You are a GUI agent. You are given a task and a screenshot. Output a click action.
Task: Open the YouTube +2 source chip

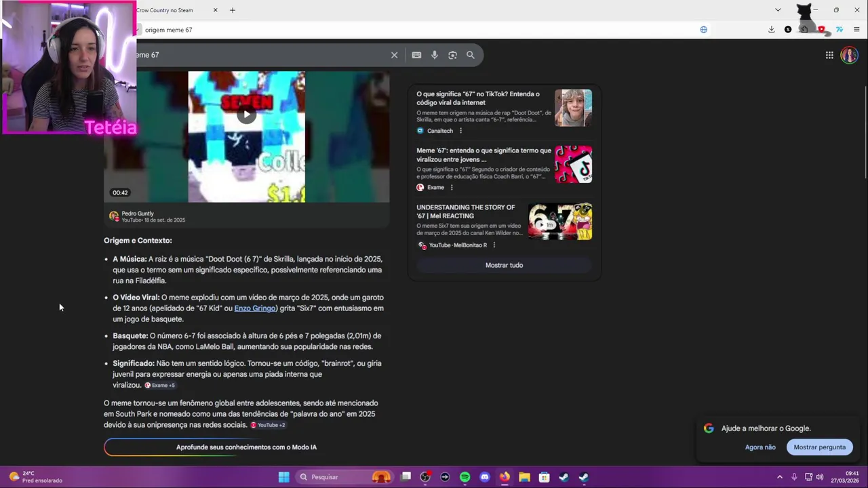(268, 425)
